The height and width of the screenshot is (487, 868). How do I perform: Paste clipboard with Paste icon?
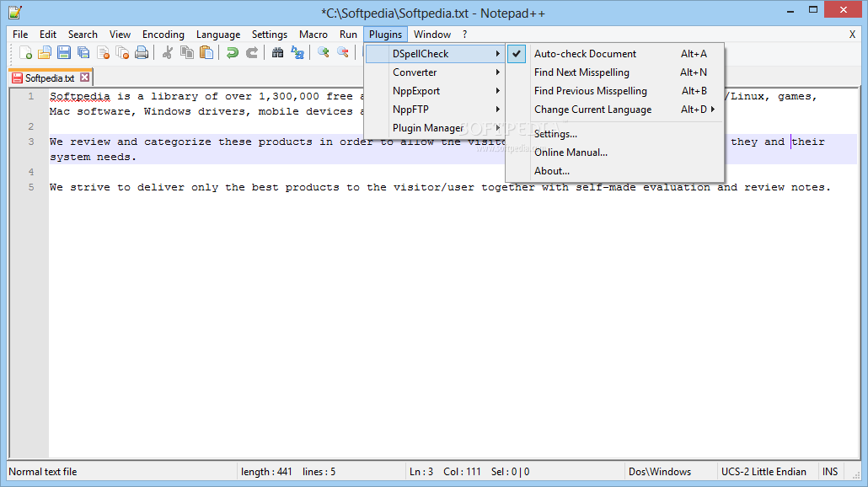tap(206, 52)
